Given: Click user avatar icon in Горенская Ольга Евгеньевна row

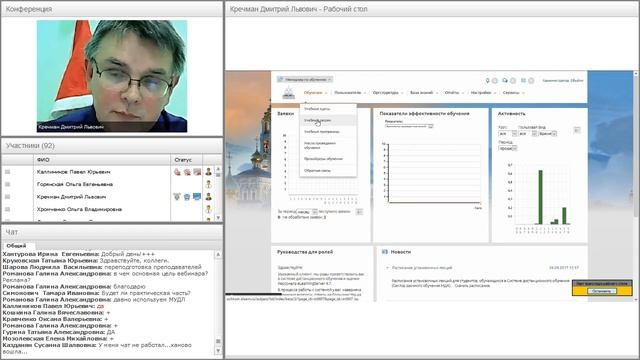Looking at the screenshot, I should [209, 184].
